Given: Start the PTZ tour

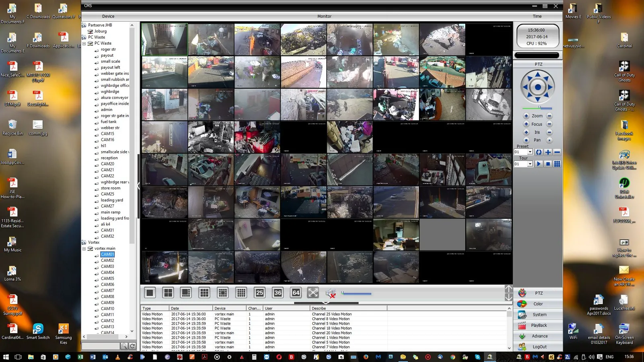Looking at the screenshot, I should (539, 164).
